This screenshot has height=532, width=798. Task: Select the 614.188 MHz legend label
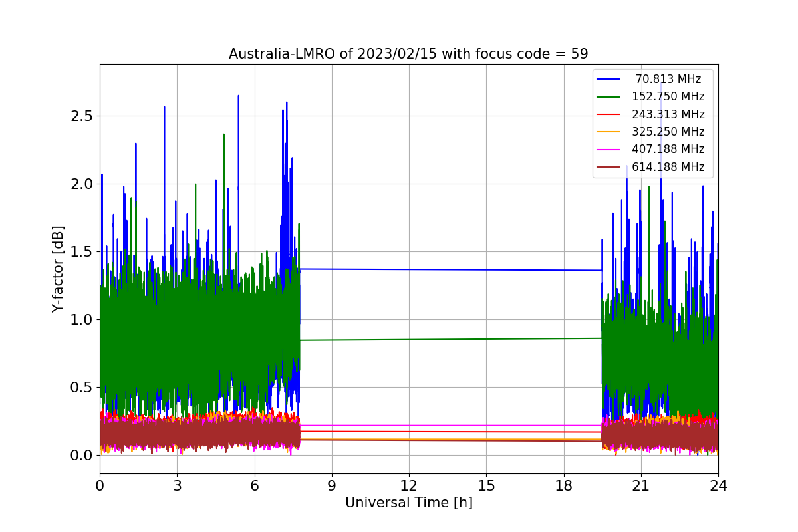[668, 167]
